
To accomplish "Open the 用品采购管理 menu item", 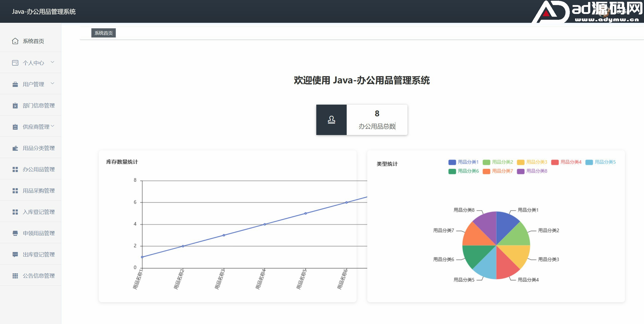I will (38, 191).
